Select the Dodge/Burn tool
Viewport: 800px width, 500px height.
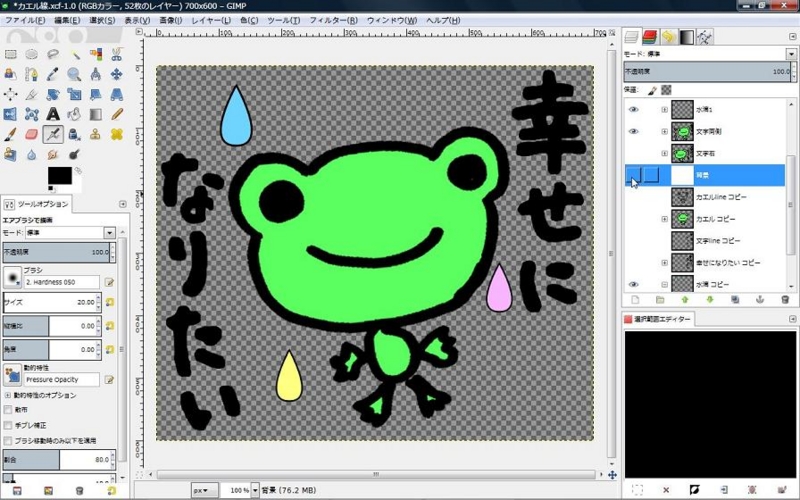[x=74, y=154]
